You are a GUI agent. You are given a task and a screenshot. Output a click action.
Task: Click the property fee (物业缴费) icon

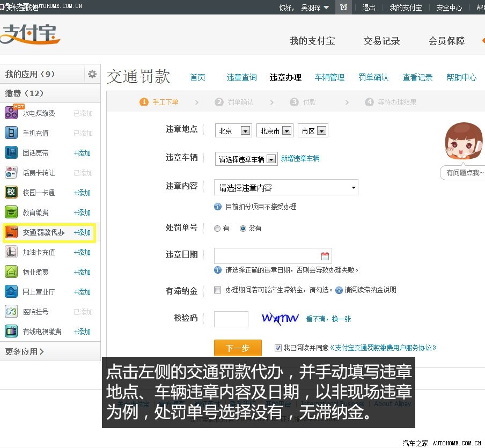tap(11, 271)
